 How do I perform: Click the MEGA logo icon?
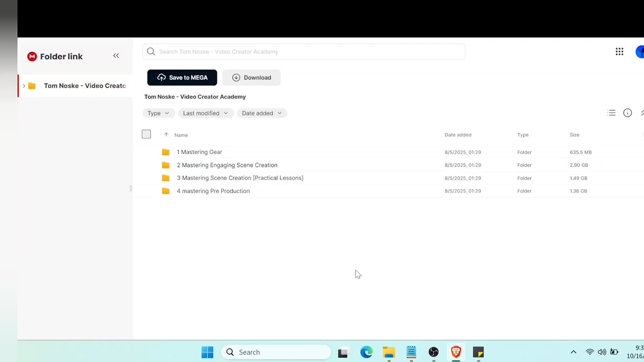click(x=32, y=56)
